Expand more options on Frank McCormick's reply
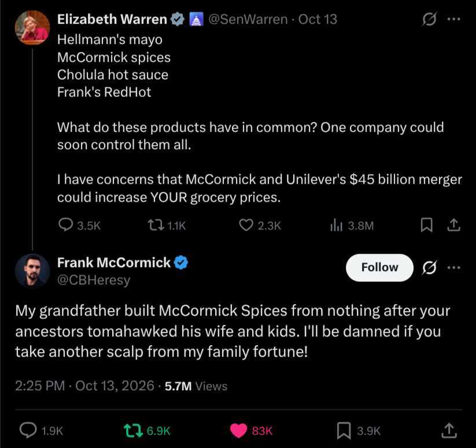Viewport: 476px width, 448px height. (x=454, y=268)
